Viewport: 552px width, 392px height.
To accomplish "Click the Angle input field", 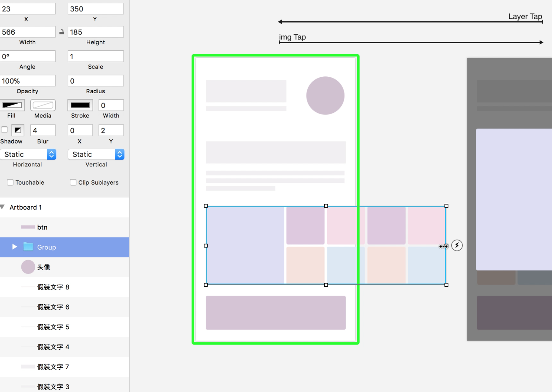I will 27,56.
